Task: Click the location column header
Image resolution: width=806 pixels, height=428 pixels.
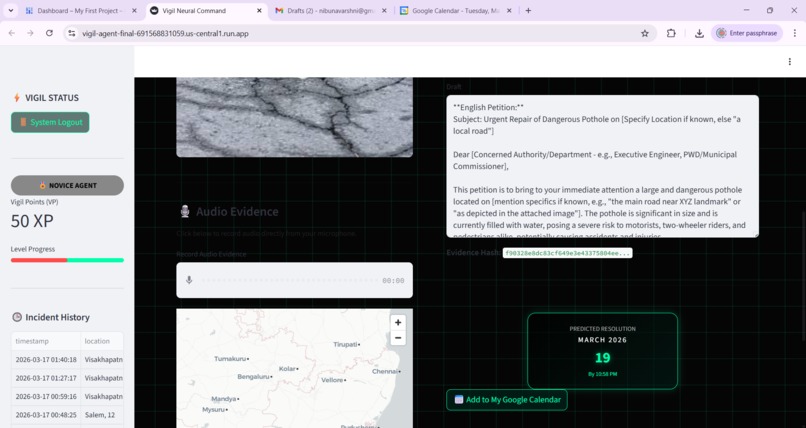Action: 102,341
